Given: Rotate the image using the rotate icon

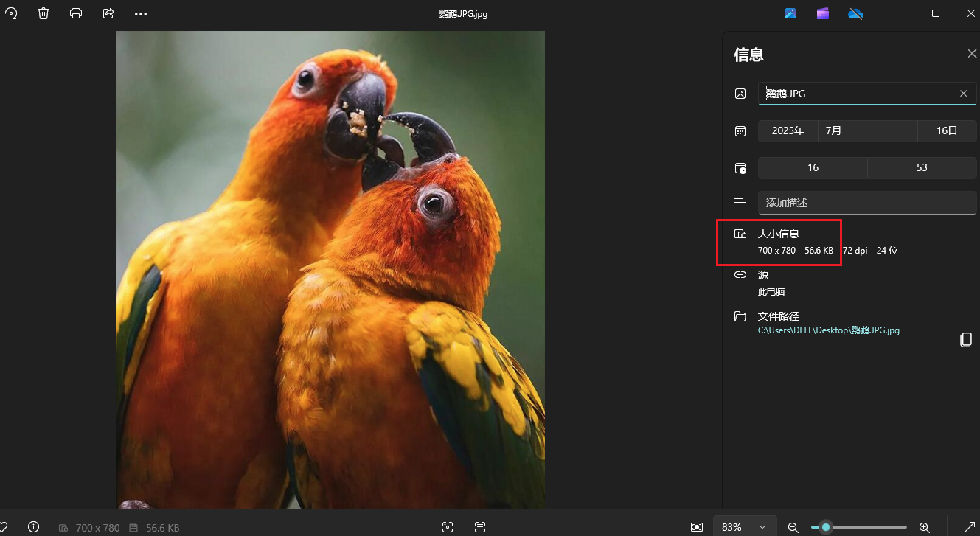Looking at the screenshot, I should pyautogui.click(x=11, y=13).
